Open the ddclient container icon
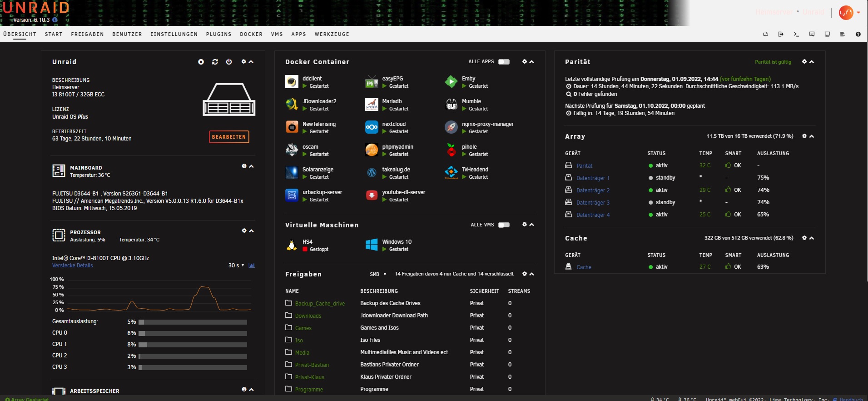868x401 pixels. click(x=292, y=82)
